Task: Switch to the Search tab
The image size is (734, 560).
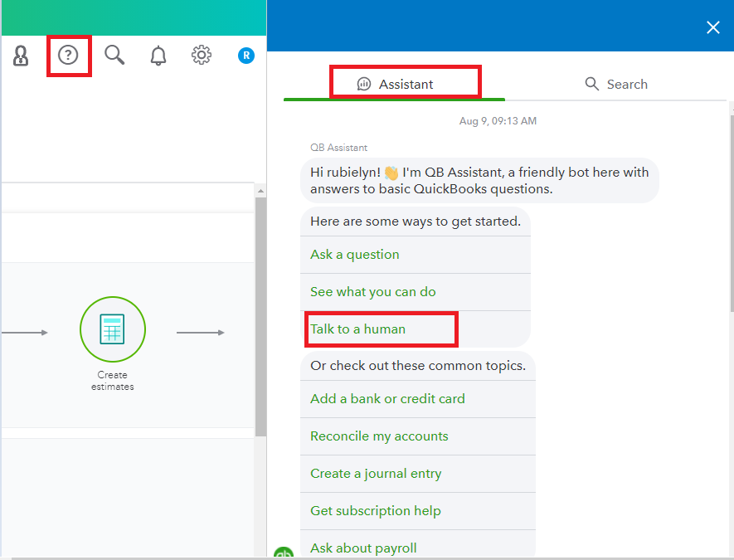Action: click(x=616, y=84)
